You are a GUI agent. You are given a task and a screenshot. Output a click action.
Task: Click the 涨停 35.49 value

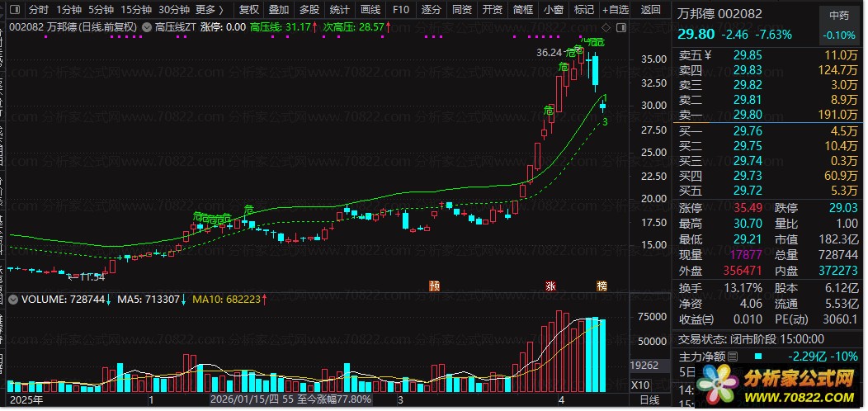(748, 209)
